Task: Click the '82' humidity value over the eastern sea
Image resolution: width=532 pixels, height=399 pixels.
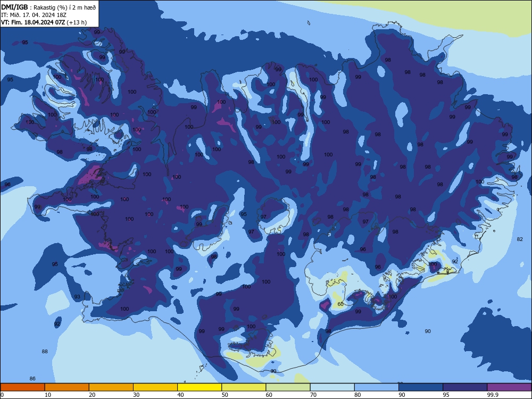Action: click(520, 239)
